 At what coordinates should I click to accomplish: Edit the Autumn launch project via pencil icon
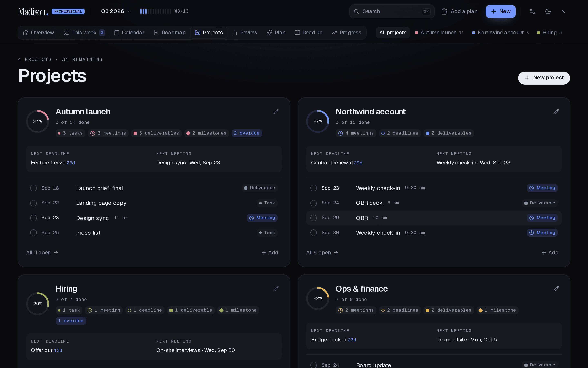tap(276, 112)
